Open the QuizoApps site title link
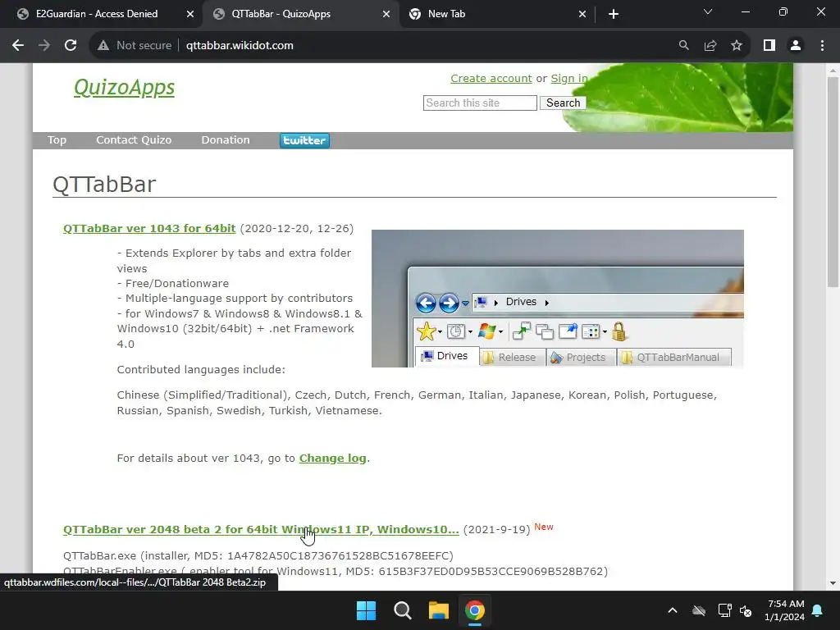Screen dimensions: 840x630 (x=125, y=87)
